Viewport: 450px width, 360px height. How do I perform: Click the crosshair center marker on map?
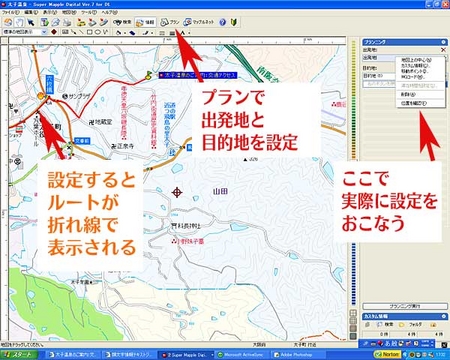[x=177, y=192]
